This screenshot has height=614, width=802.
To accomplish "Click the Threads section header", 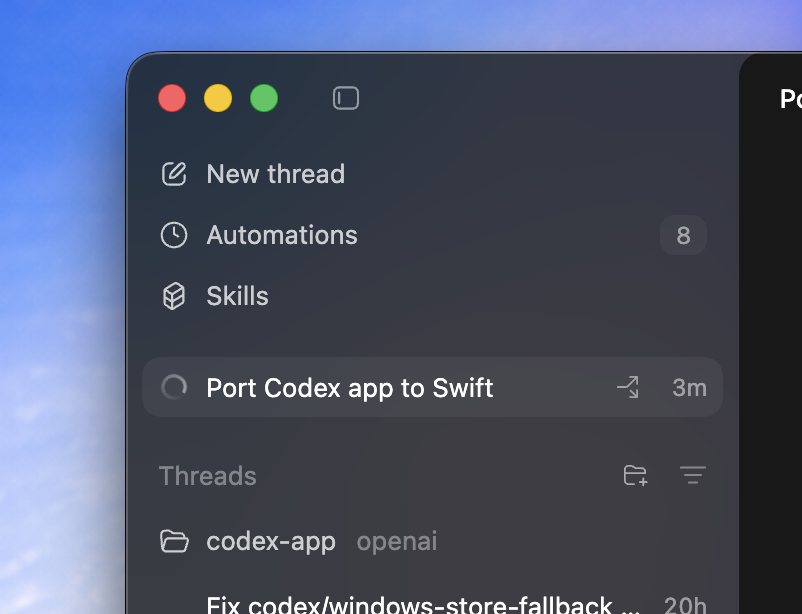I will (208, 476).
